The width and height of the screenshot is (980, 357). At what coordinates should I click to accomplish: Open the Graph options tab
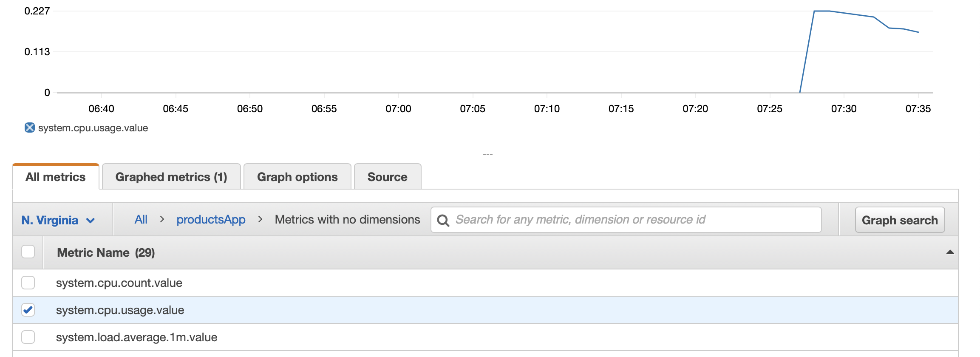point(297,177)
